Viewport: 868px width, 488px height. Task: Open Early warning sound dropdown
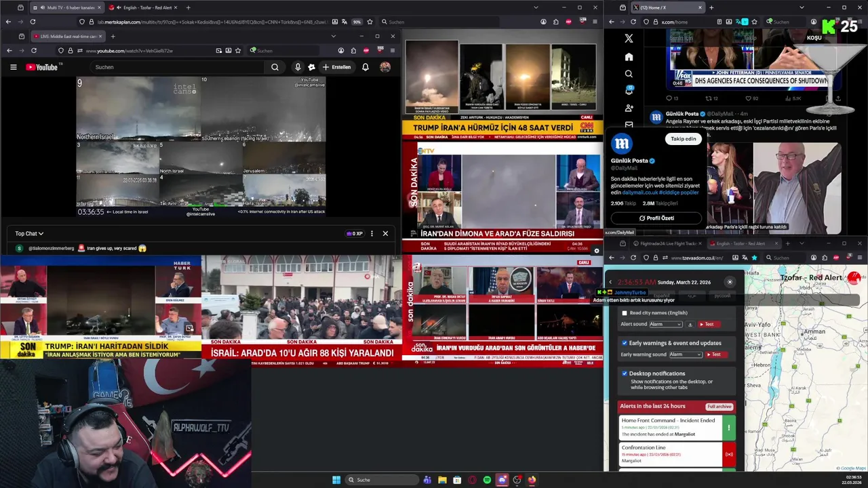(x=686, y=354)
